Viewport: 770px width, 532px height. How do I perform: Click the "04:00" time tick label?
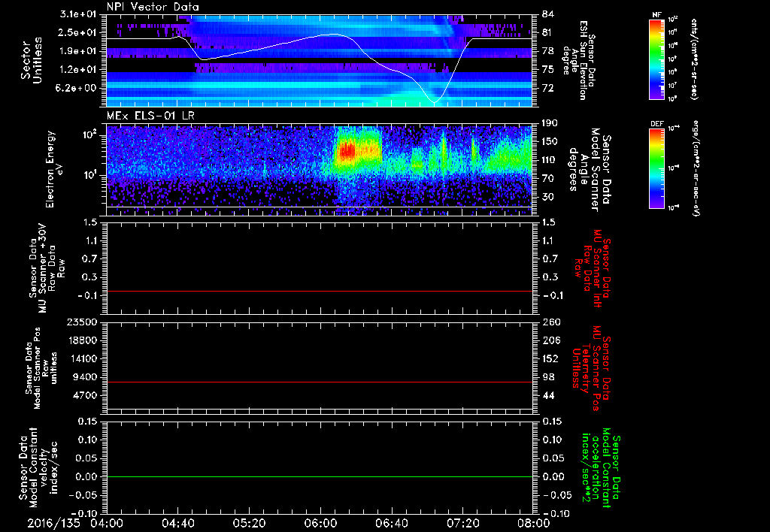[x=107, y=523]
